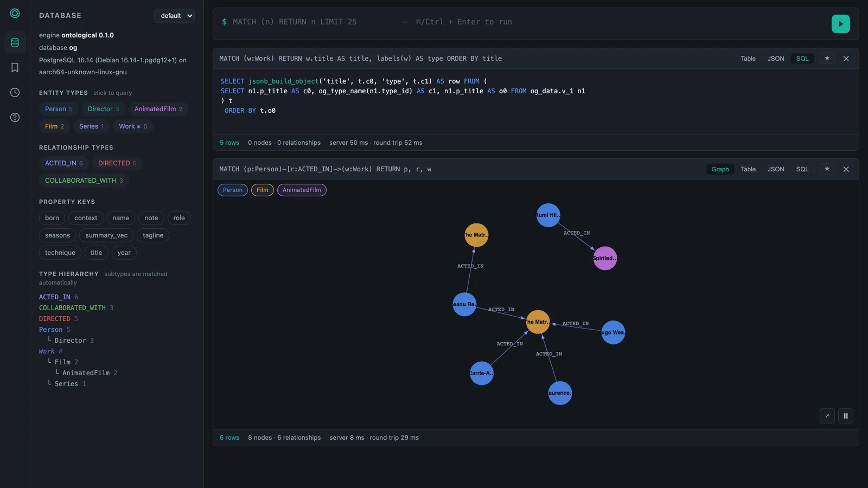Viewport: 868px width, 488px height.
Task: Toggle AnimatedFilm label filter in graph legend
Action: [x=302, y=190]
